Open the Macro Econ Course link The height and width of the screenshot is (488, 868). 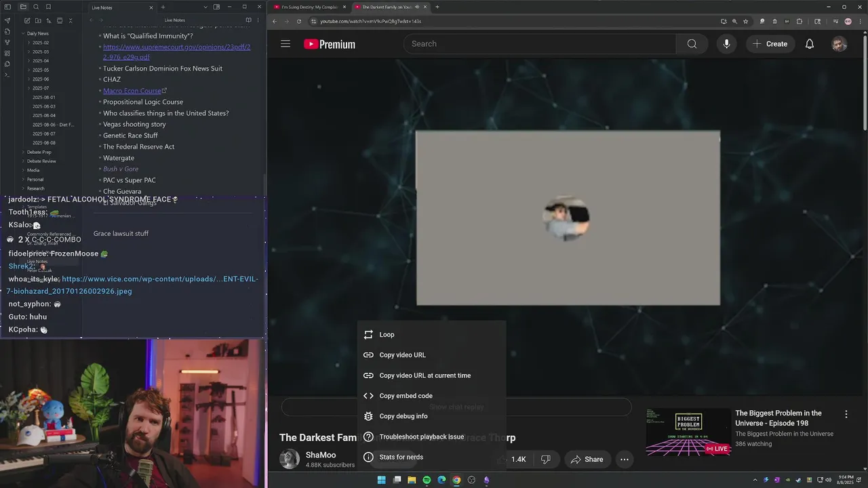tap(132, 91)
